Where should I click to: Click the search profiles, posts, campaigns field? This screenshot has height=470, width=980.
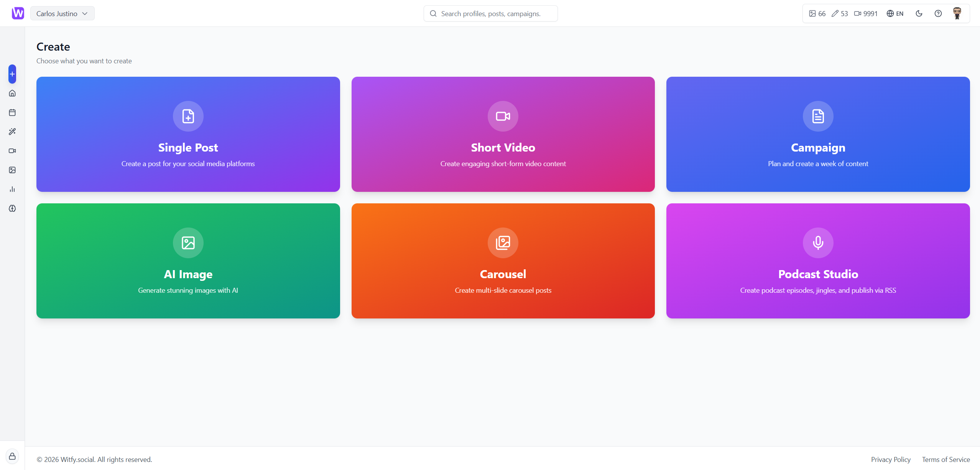coord(490,13)
